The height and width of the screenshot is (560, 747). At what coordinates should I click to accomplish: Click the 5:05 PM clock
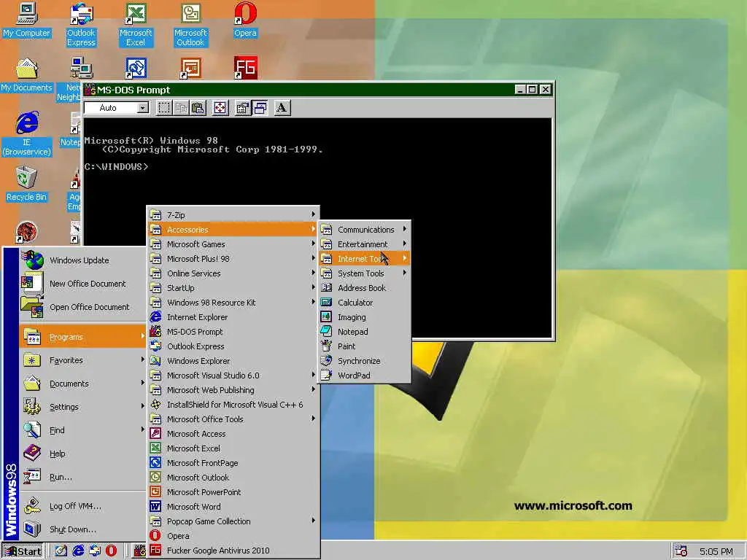pyautogui.click(x=716, y=551)
